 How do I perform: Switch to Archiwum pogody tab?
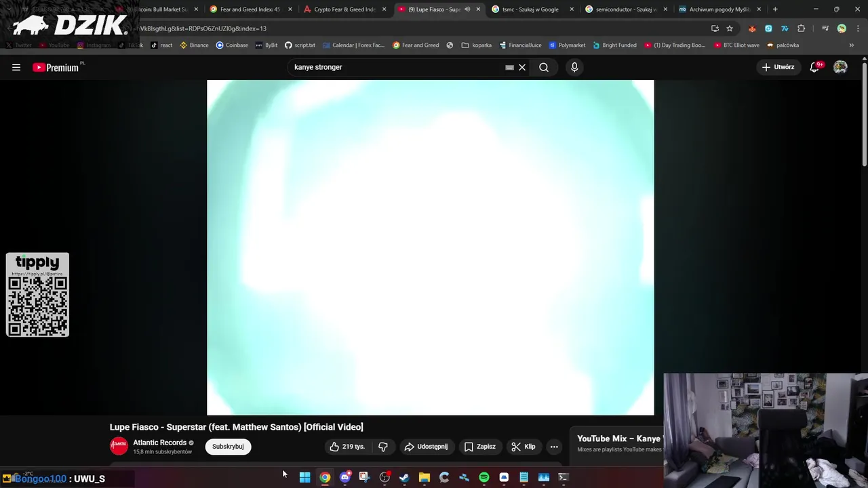tap(720, 9)
